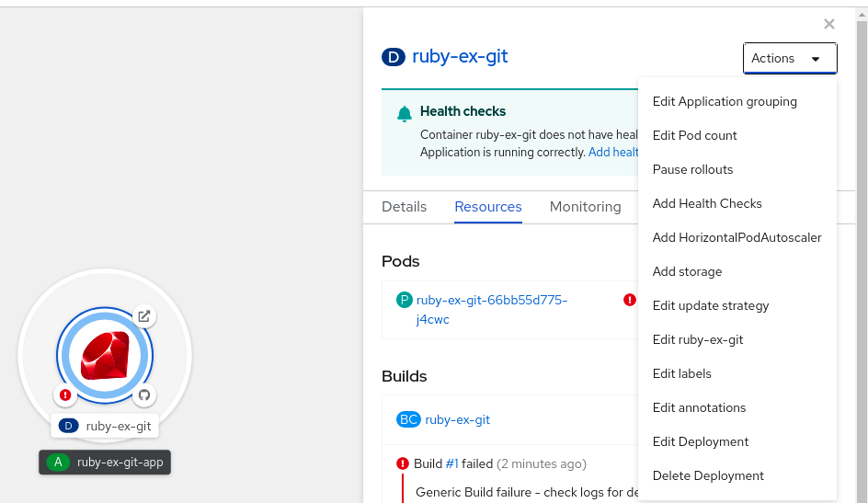Choose Pause rollouts from menu

coord(693,169)
